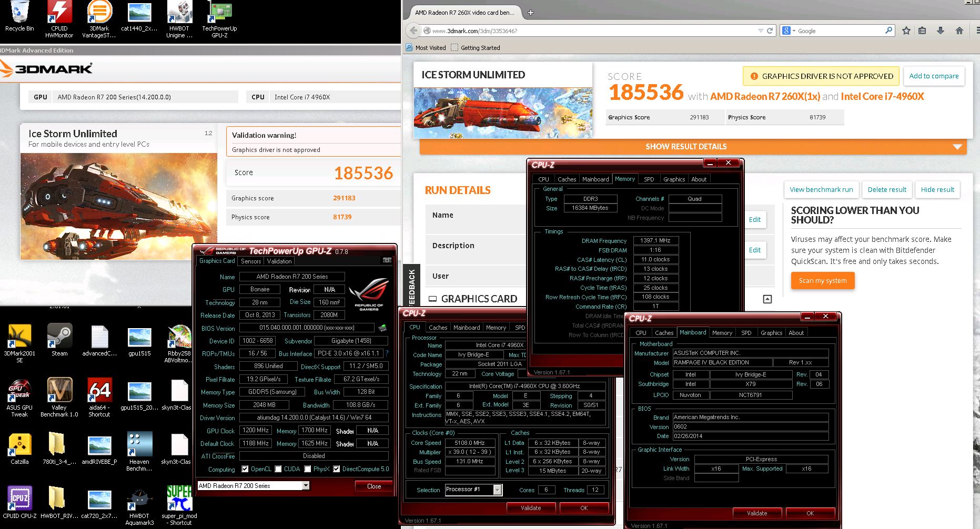Open Processor #1 selection dropdown
This screenshot has height=529, width=980.
pyautogui.click(x=497, y=490)
